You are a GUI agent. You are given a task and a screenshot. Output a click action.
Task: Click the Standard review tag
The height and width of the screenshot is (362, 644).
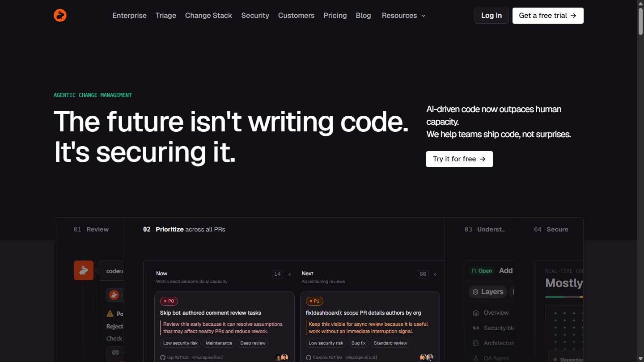(x=390, y=343)
